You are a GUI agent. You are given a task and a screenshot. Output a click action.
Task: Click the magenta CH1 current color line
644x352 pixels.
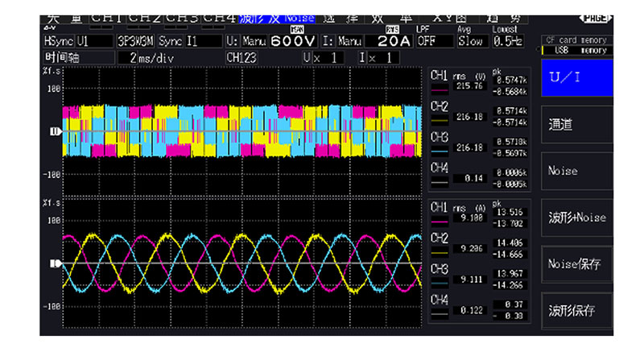440,222
